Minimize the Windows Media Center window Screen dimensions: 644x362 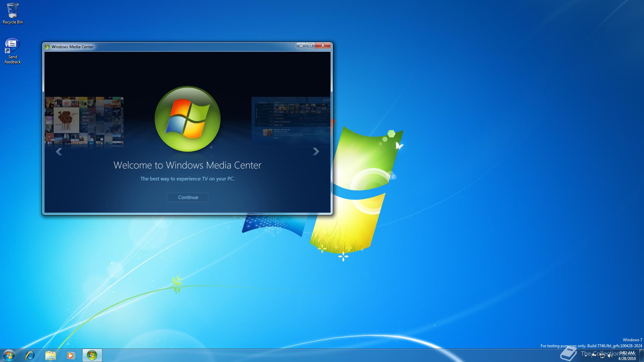tap(301, 46)
